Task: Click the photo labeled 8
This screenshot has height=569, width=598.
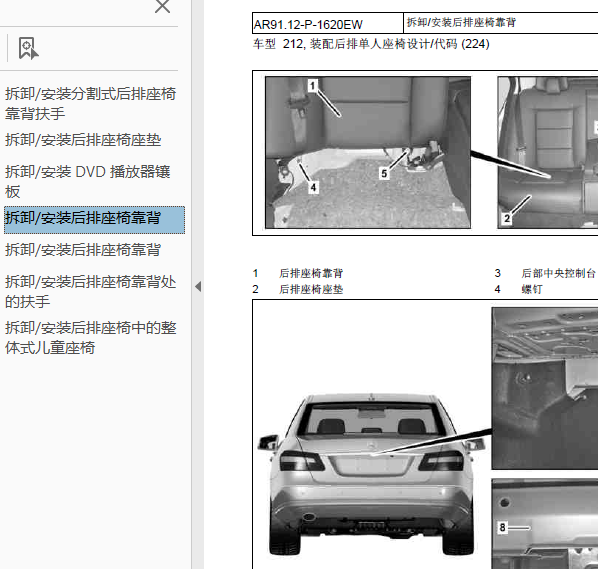Action: (545, 524)
